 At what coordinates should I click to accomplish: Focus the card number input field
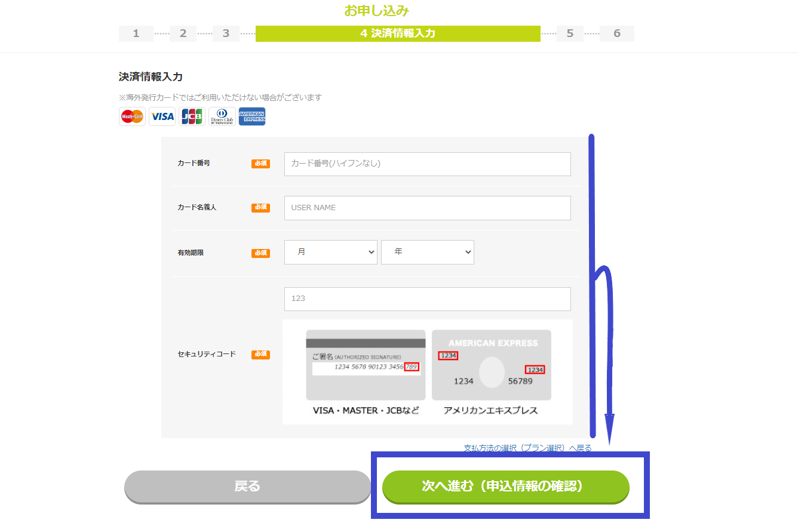click(x=428, y=164)
